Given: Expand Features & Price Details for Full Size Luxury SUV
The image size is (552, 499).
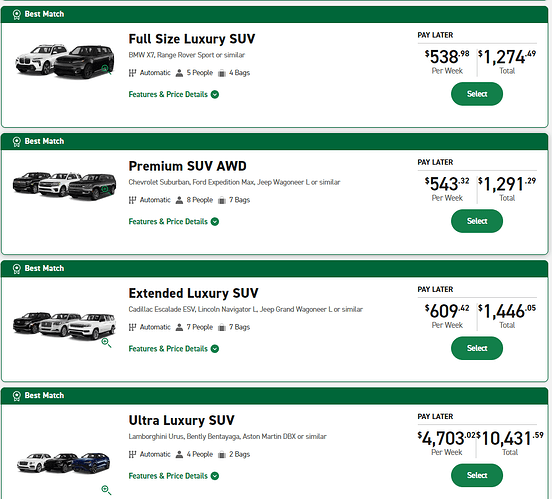Looking at the screenshot, I should [174, 94].
